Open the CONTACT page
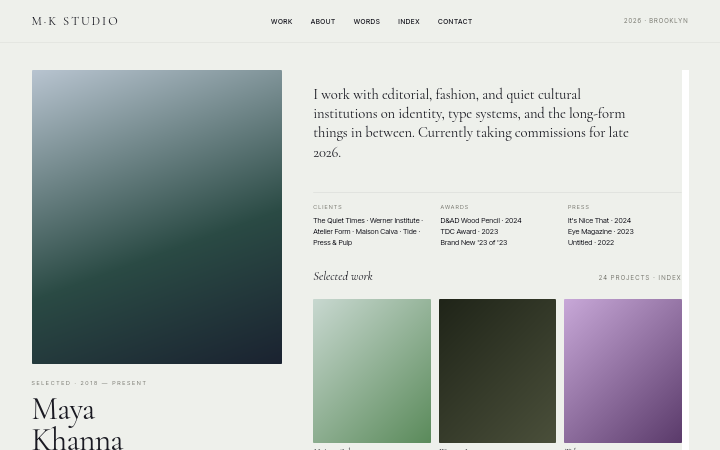 tap(455, 22)
